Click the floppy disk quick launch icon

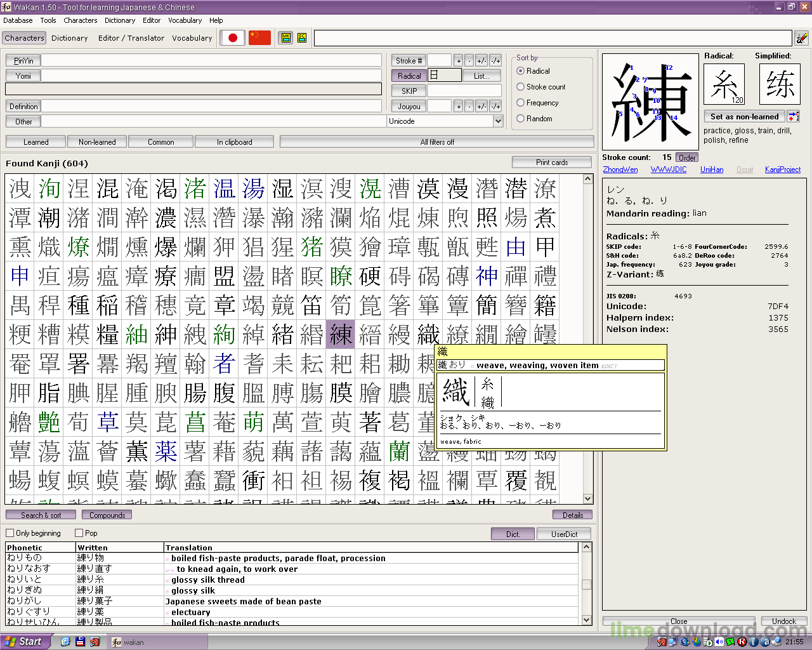point(80,642)
